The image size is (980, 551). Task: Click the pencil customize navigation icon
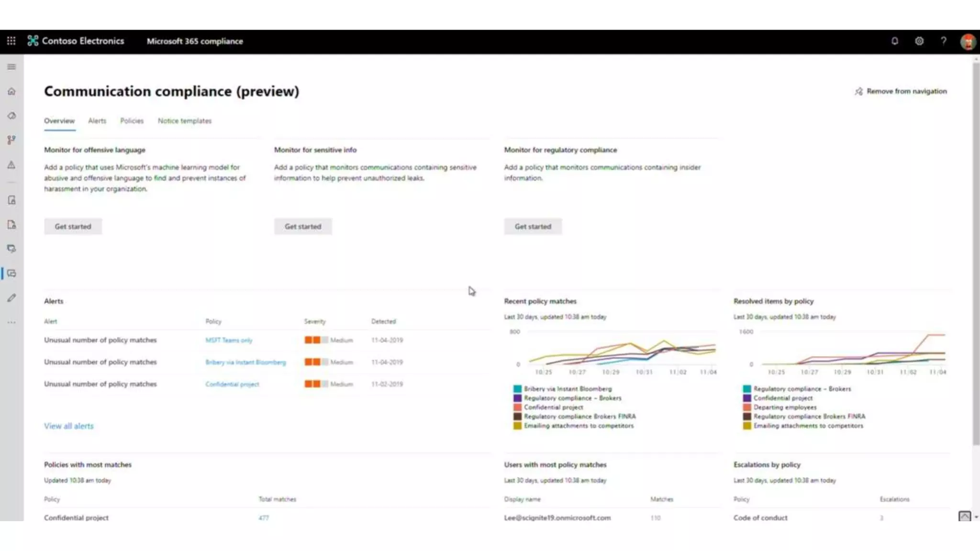[x=11, y=298]
